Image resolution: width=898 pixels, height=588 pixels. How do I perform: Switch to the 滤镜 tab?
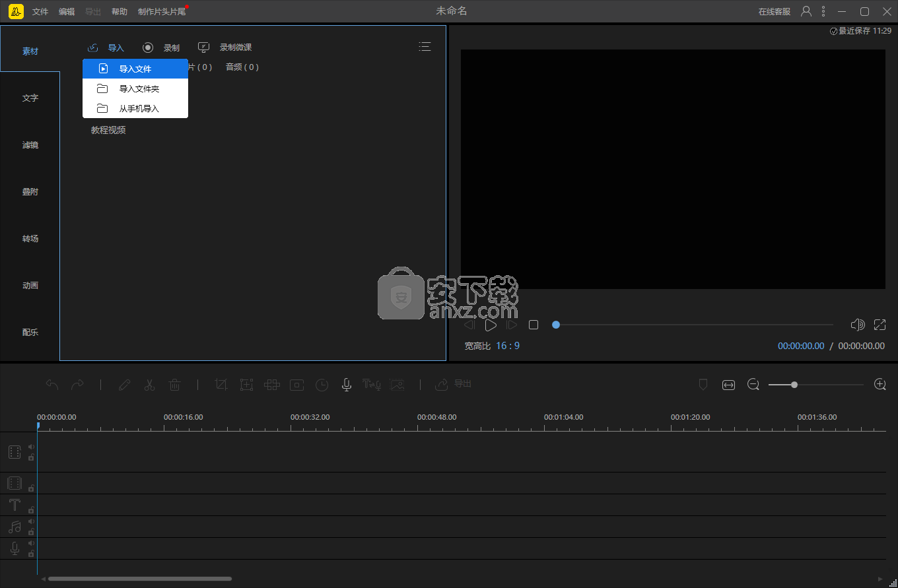click(30, 145)
